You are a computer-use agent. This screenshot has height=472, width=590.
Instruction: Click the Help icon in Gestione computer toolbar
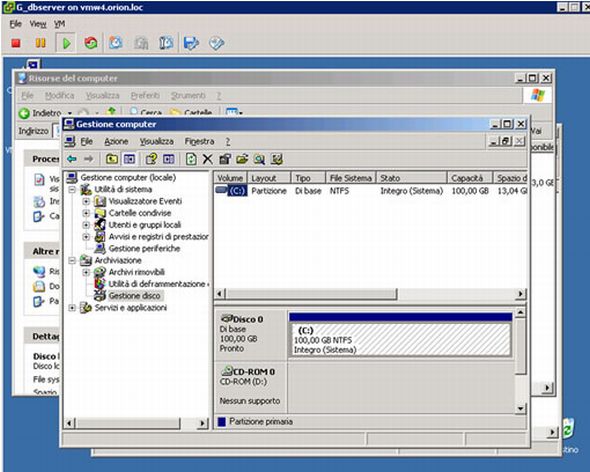151,159
